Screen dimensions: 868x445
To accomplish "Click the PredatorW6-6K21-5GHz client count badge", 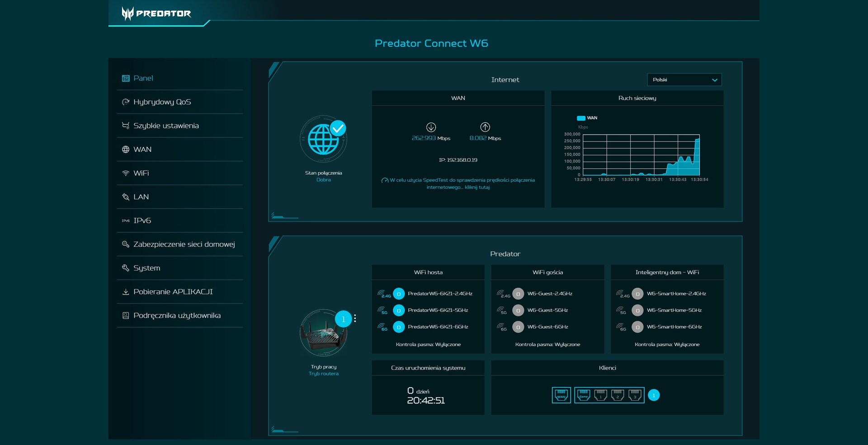I will coord(399,310).
